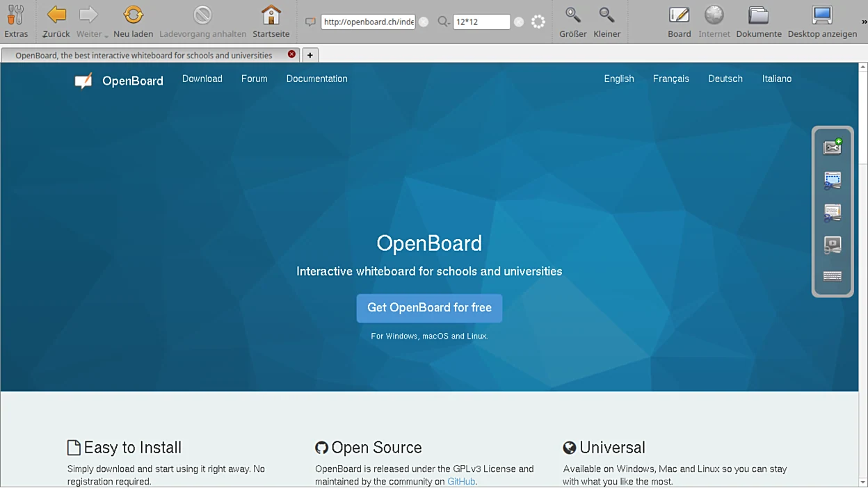Stop loading with Ladevorgang anhalten
This screenshot has height=488, width=868.
pyautogui.click(x=202, y=21)
